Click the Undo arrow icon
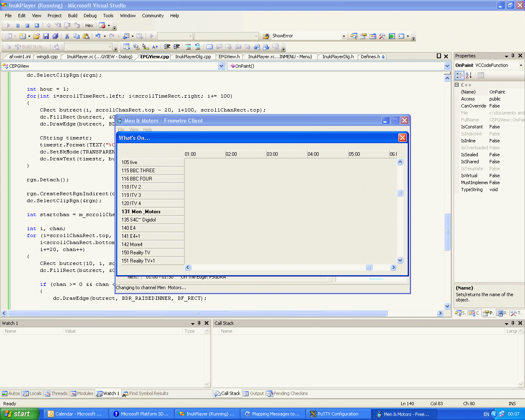Viewport: 525px width, 420px height. [x=98, y=36]
